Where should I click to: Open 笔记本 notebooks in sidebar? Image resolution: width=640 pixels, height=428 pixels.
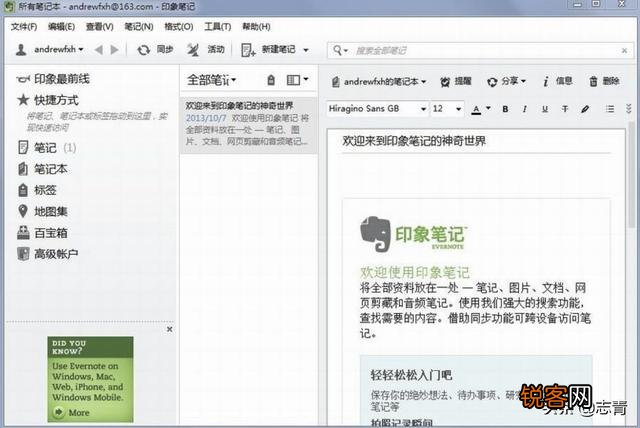43,169
